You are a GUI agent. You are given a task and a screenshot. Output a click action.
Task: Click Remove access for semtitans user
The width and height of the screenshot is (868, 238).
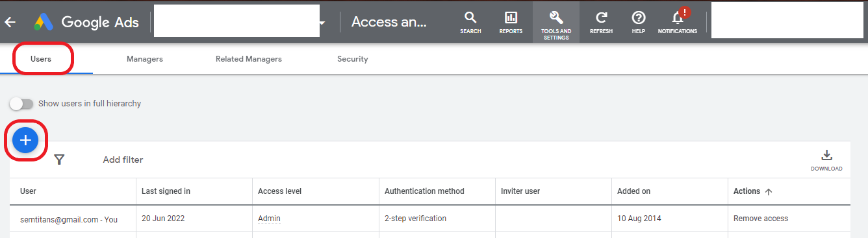(761, 219)
